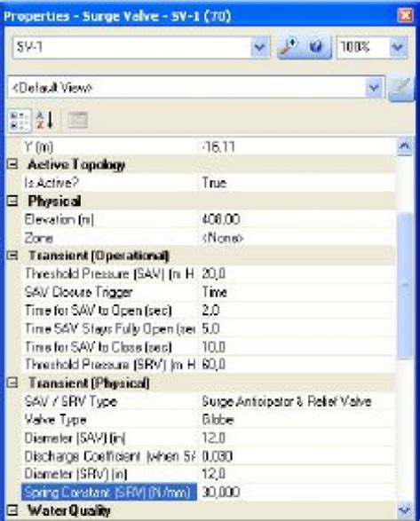Select the Threshold Pressure (SRV) label
Viewport: 420px width, 521px height.
pyautogui.click(x=109, y=365)
